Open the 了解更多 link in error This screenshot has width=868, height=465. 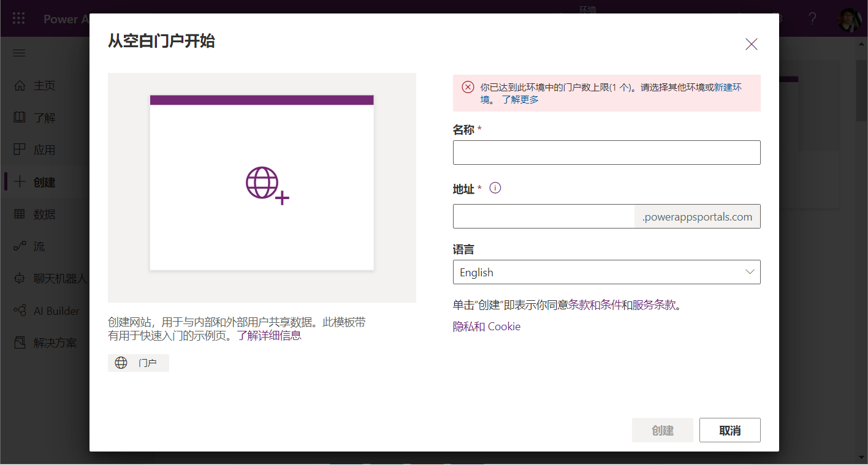pyautogui.click(x=520, y=99)
